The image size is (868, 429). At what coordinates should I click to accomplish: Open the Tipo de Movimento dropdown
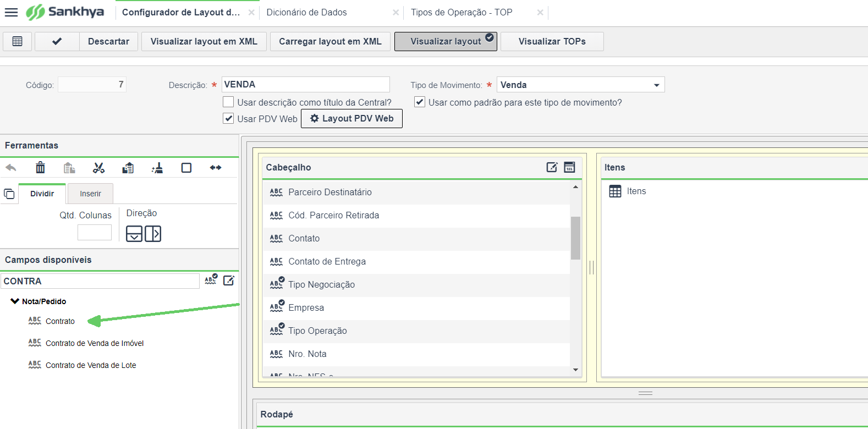(656, 85)
